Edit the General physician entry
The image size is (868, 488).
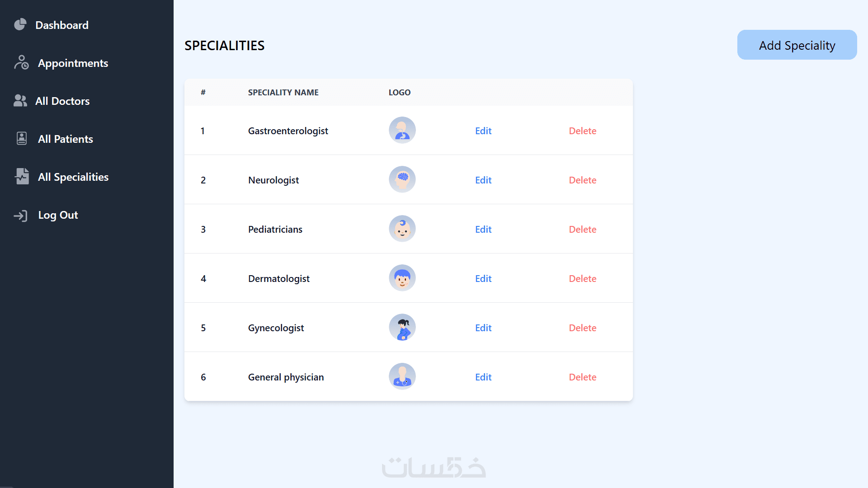pyautogui.click(x=483, y=377)
